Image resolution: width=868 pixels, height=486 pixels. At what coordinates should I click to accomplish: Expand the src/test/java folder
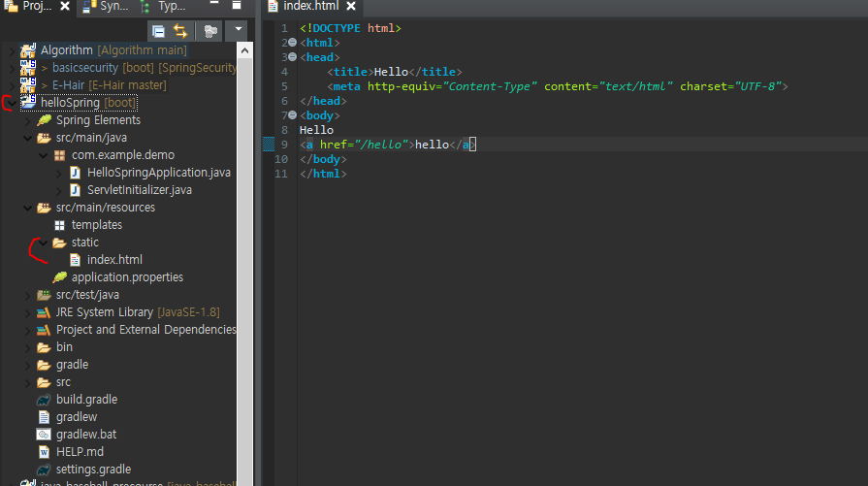point(28,296)
